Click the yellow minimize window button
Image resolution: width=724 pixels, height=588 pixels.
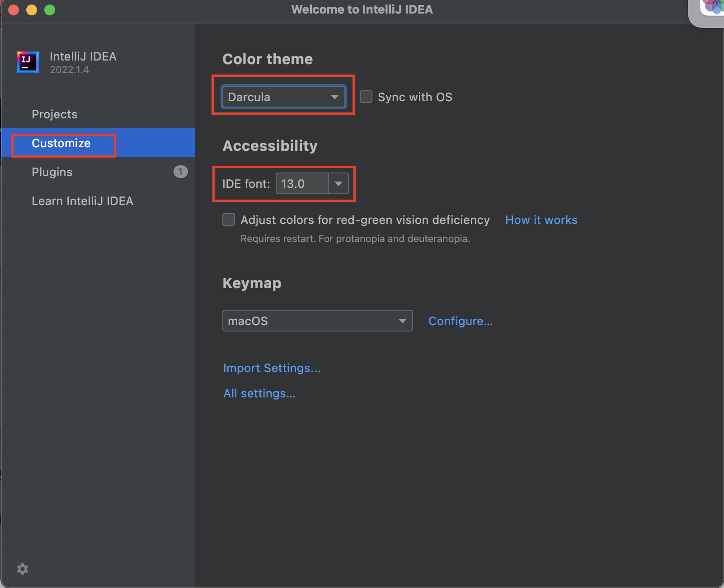32,10
